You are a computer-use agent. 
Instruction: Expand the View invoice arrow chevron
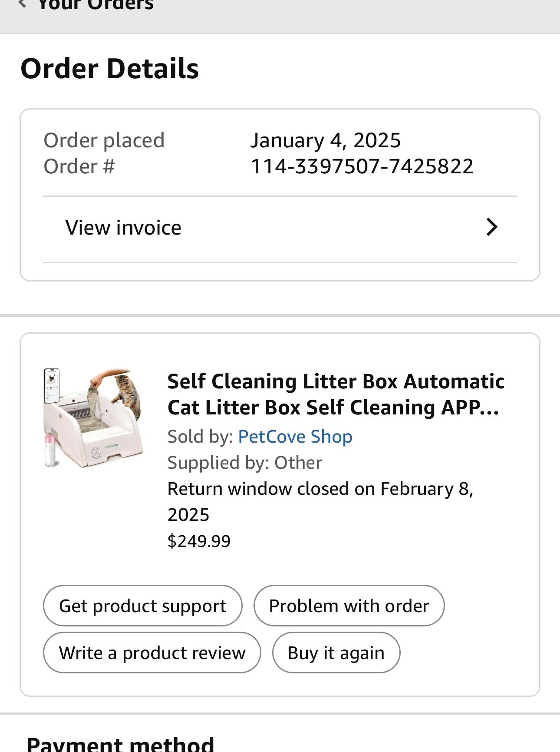(x=491, y=227)
